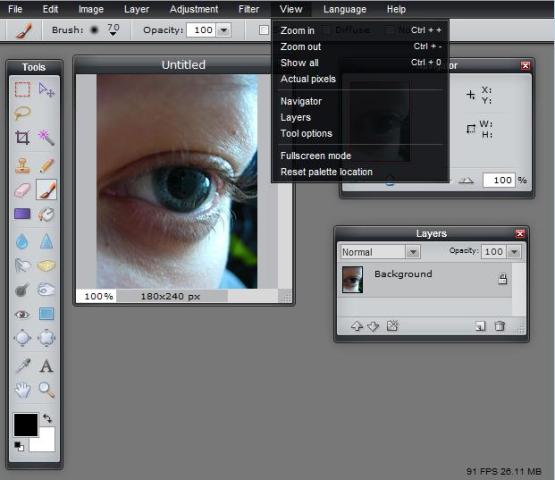The width and height of the screenshot is (555, 480).
Task: Select the Marquee selection tool
Action: (23, 89)
